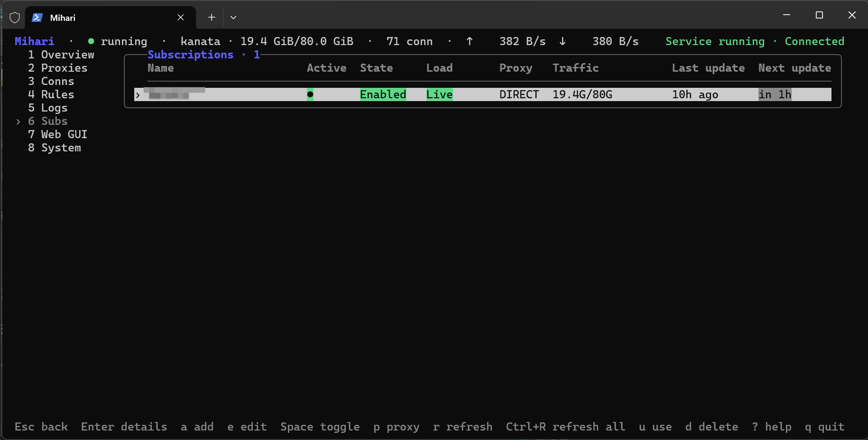Click the r refresh hint
Viewport: 868px width, 440px height.
point(463,427)
